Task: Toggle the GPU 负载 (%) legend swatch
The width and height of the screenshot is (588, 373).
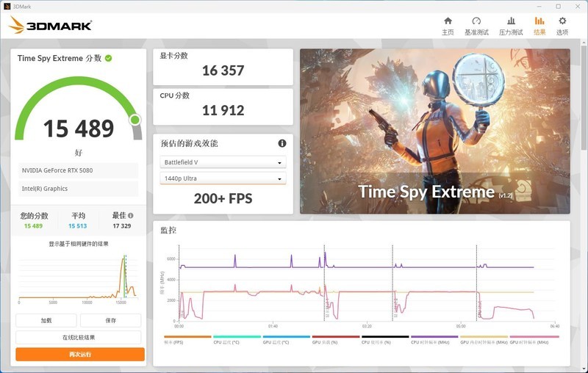Action: coord(336,337)
